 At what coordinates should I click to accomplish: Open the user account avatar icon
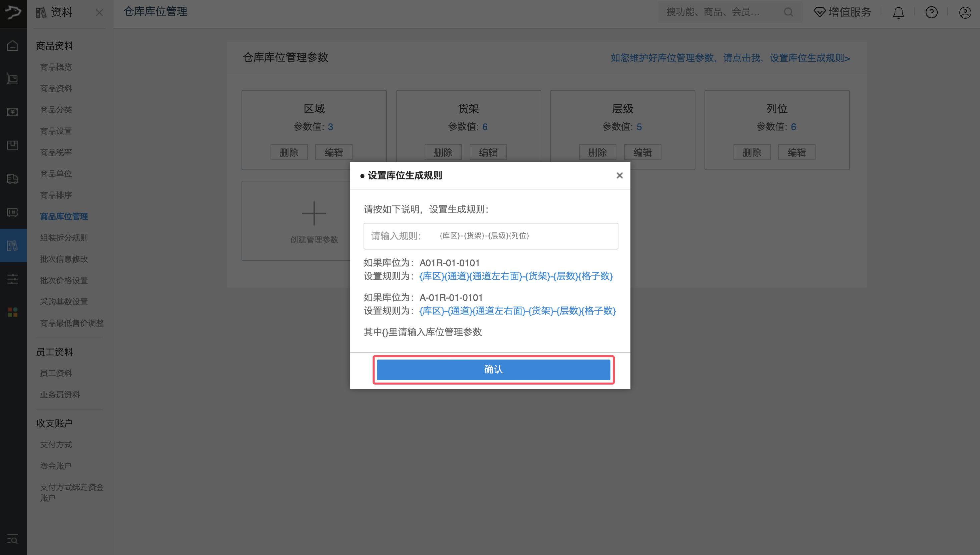965,12
